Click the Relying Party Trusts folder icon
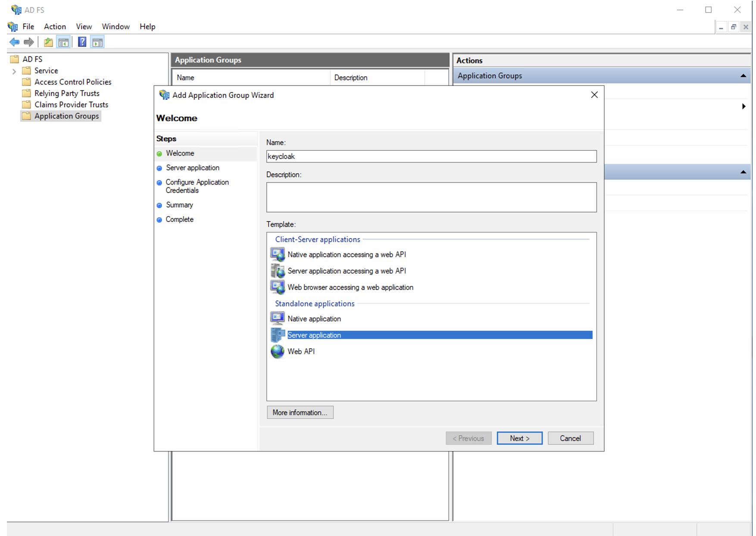The width and height of the screenshot is (756, 536). pyautogui.click(x=27, y=93)
